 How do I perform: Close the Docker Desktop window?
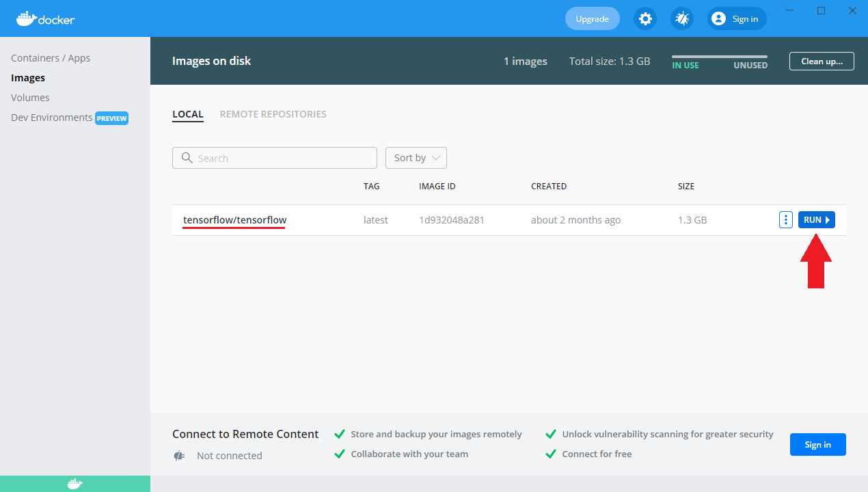[x=852, y=10]
